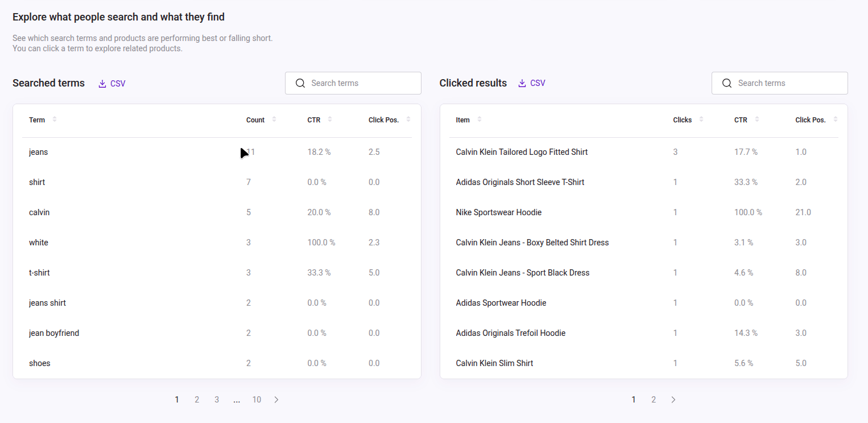Click the CSV download icon beside Searched terms
This screenshot has height=423, width=868.
point(102,83)
